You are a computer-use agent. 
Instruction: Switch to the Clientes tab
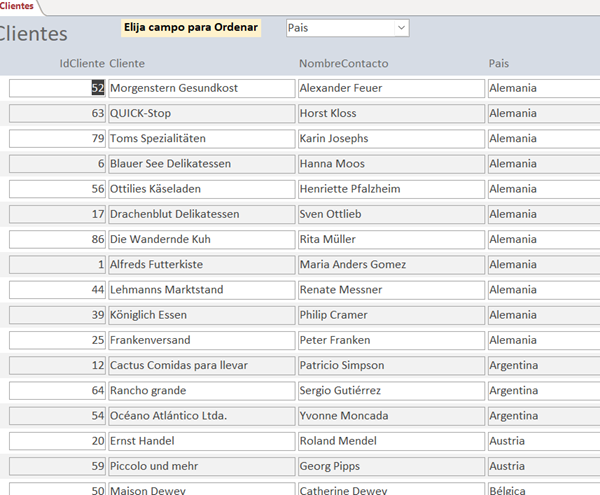pyautogui.click(x=17, y=6)
